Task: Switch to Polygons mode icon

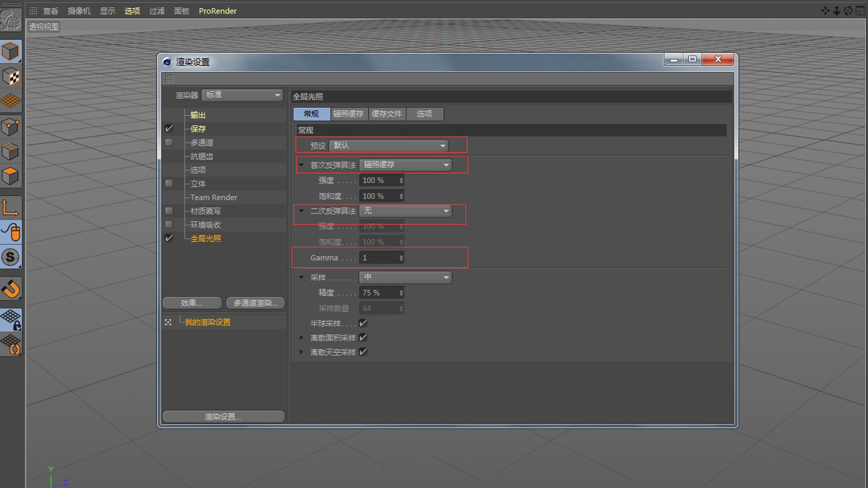Action: 11,176
